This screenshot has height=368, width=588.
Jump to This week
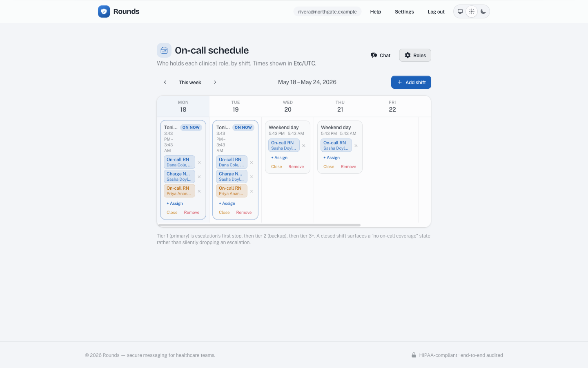[x=190, y=82]
